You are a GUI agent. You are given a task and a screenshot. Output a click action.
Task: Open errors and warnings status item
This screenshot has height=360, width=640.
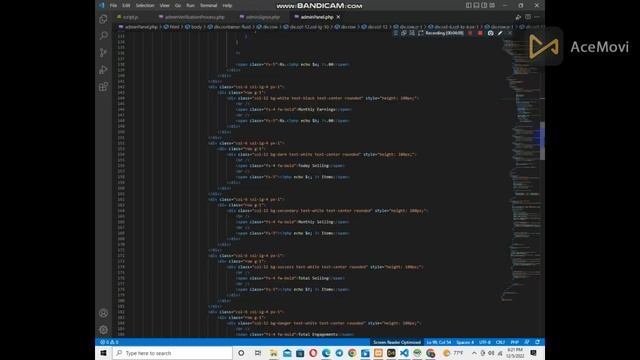pyautogui.click(x=109, y=342)
